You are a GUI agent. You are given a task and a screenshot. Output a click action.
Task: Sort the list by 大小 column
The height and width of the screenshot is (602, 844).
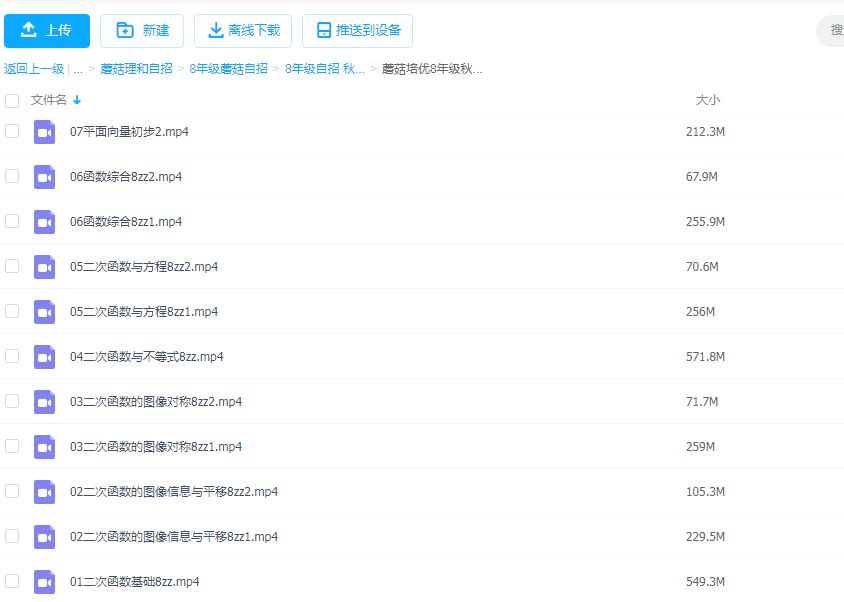pos(707,100)
